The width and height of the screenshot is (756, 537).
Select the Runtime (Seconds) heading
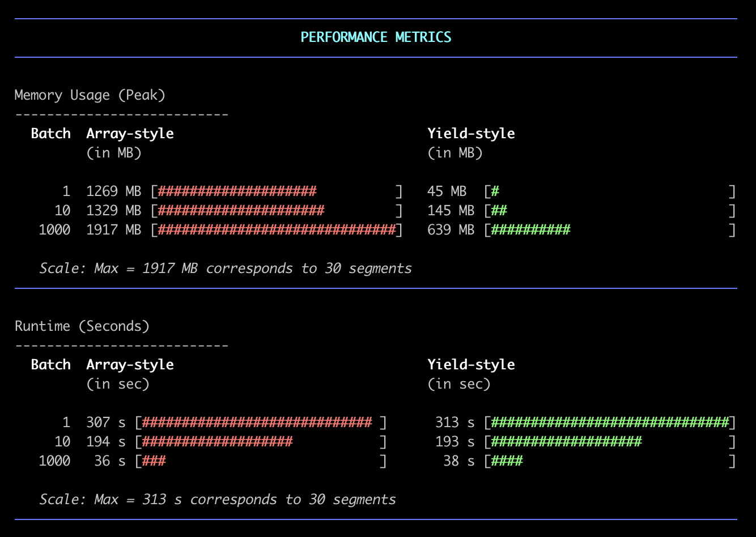tap(82, 326)
